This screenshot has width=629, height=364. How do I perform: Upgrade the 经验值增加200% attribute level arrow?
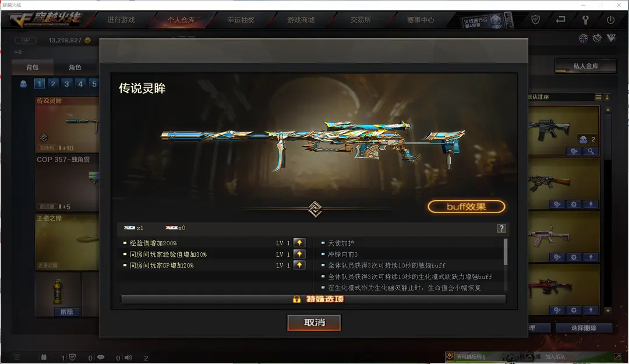pyautogui.click(x=299, y=243)
